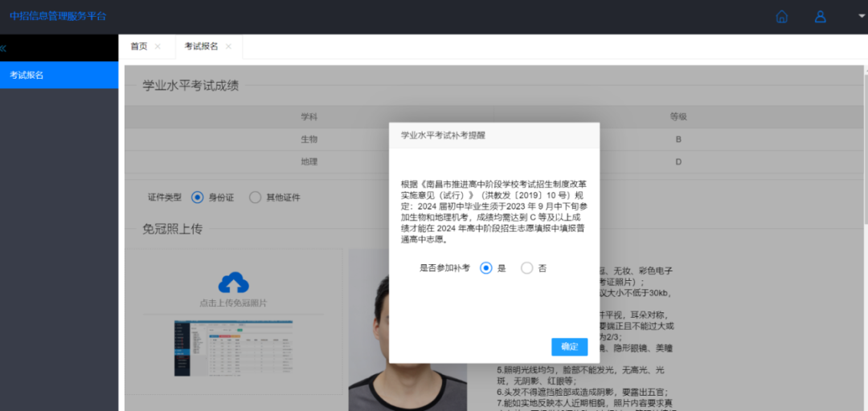Open the user account icon
868x411 pixels.
[x=821, y=17]
